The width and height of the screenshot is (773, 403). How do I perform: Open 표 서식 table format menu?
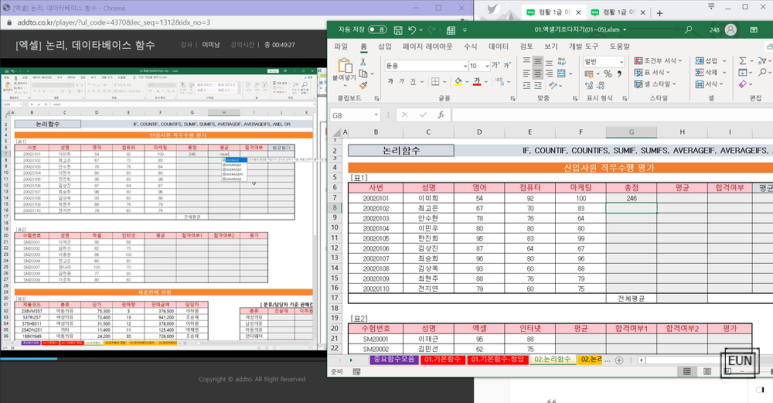[652, 73]
